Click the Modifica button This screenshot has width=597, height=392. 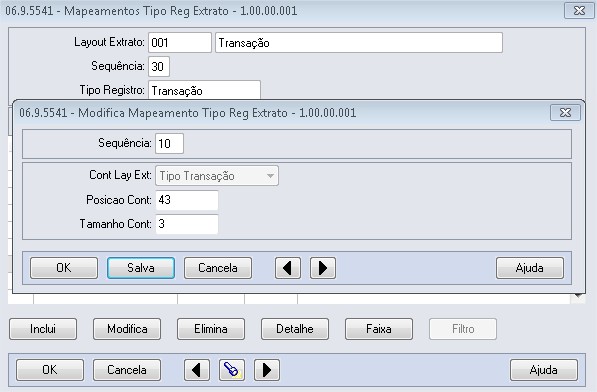pos(127,329)
